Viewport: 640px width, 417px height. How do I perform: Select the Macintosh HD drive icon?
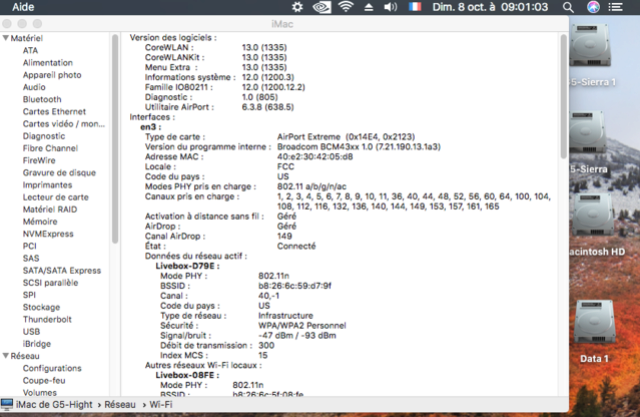click(x=594, y=215)
